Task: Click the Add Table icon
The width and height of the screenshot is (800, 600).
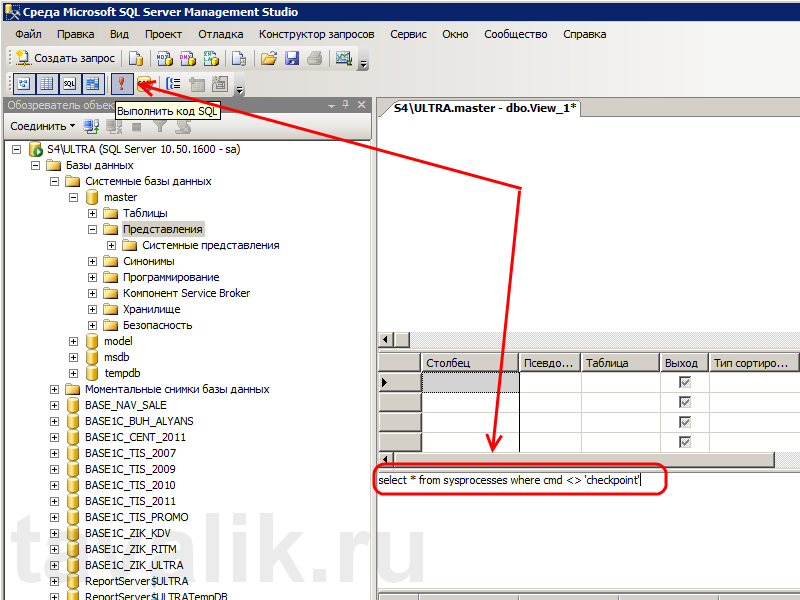Action: [x=197, y=84]
